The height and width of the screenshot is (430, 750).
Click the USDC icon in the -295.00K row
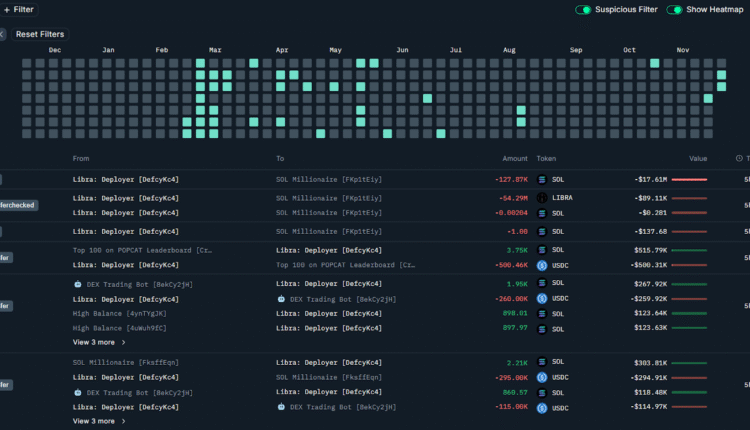point(543,377)
